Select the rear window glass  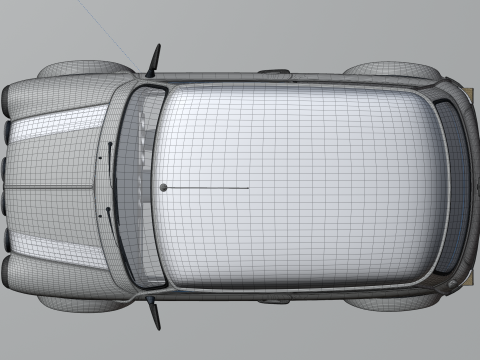pos(453,187)
